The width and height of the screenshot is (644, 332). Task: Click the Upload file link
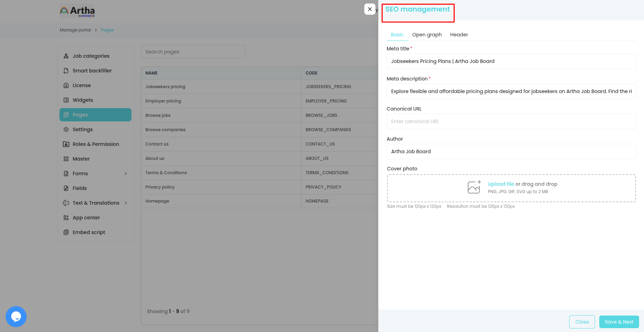click(x=501, y=184)
